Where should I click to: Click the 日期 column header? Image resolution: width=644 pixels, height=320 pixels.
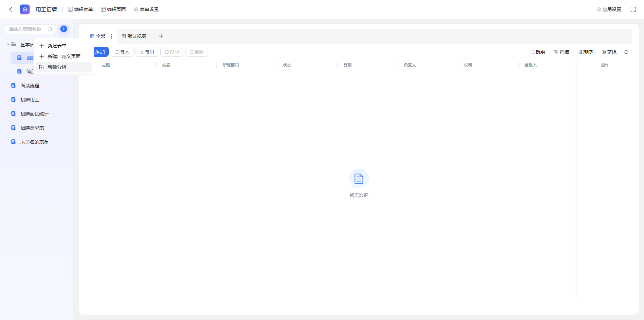pyautogui.click(x=347, y=65)
